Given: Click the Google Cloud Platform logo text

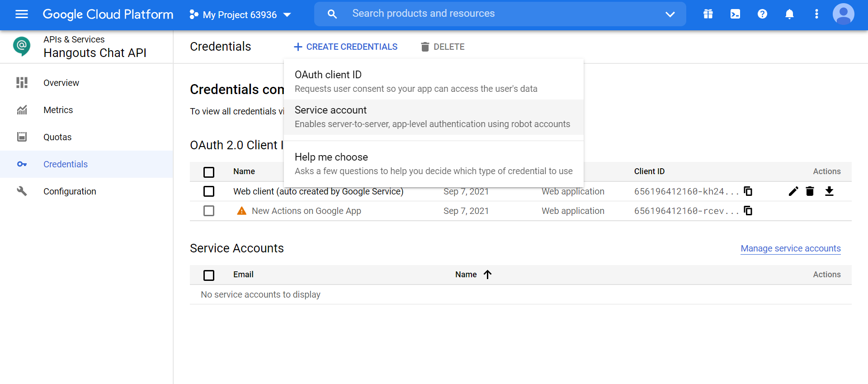Looking at the screenshot, I should coord(108,14).
